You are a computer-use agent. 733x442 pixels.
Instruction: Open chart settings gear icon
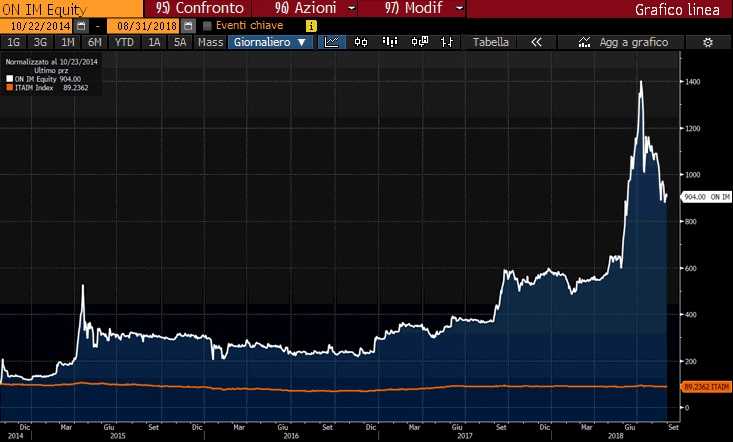[x=708, y=43]
